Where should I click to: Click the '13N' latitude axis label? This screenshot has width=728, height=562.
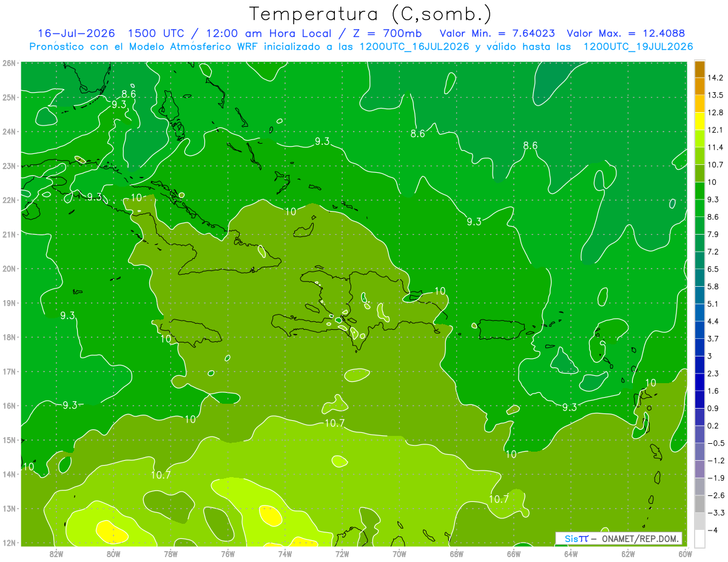click(8, 509)
